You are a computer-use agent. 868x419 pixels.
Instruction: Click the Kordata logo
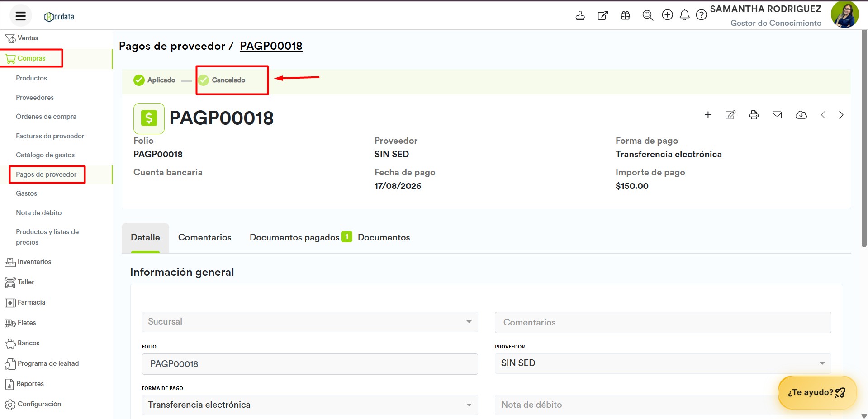(x=59, y=17)
